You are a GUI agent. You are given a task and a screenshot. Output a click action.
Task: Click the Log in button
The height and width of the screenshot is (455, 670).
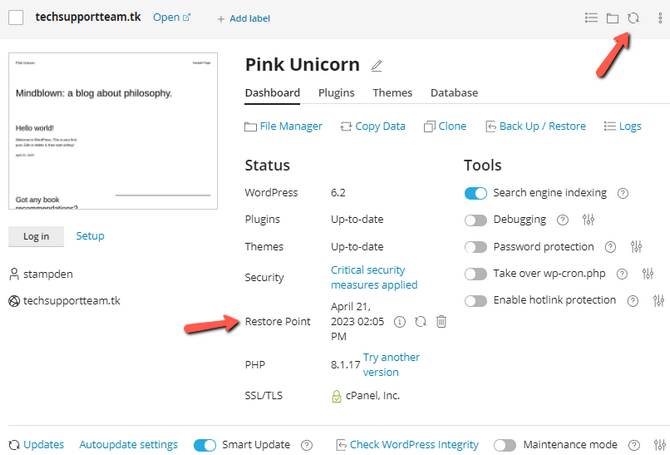point(36,236)
